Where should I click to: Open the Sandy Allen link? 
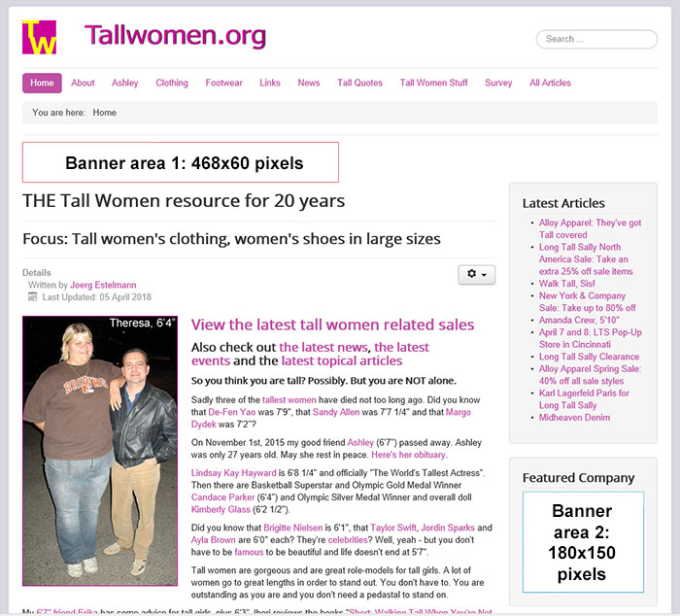336,412
